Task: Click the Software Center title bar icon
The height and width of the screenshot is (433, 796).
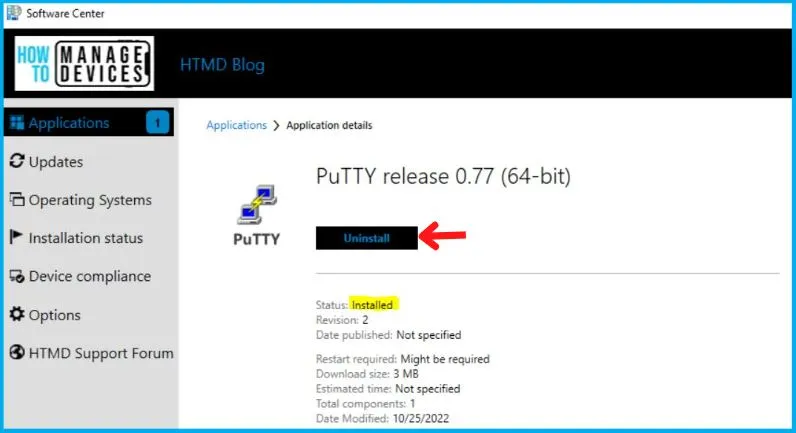Action: [x=14, y=13]
